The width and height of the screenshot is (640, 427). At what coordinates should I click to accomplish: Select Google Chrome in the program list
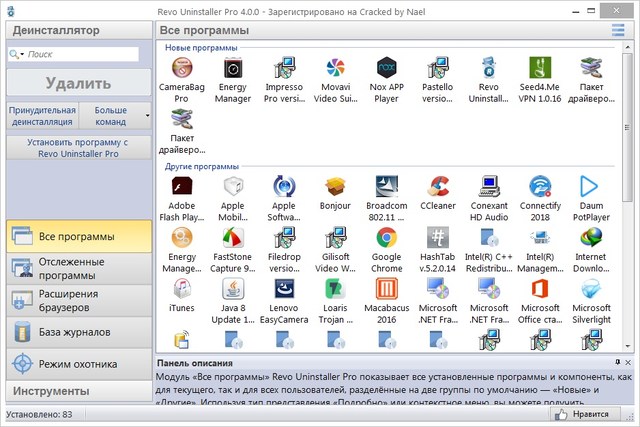[386, 238]
